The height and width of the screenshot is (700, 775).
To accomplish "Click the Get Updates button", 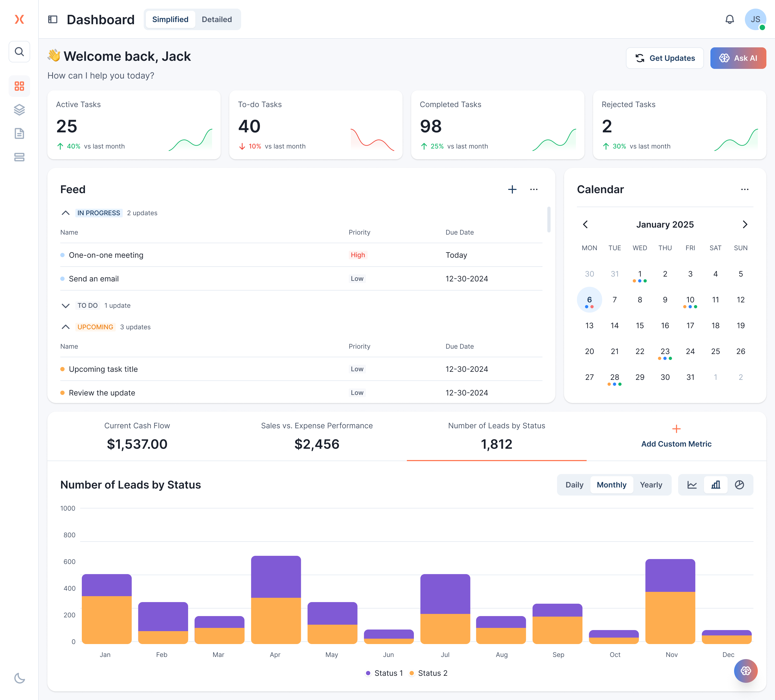I will (665, 58).
